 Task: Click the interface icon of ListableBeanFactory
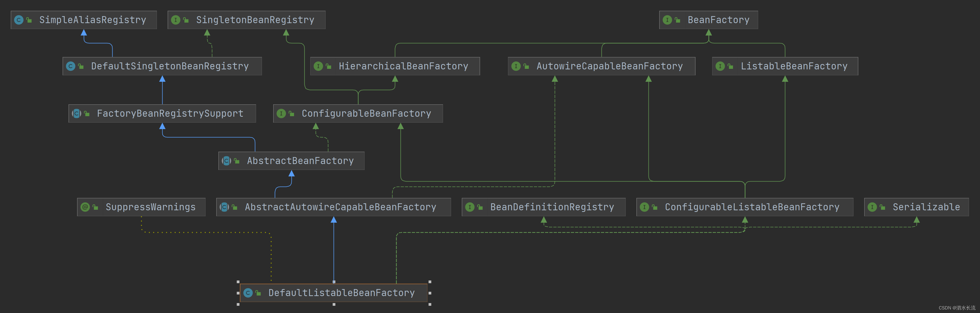(720, 66)
